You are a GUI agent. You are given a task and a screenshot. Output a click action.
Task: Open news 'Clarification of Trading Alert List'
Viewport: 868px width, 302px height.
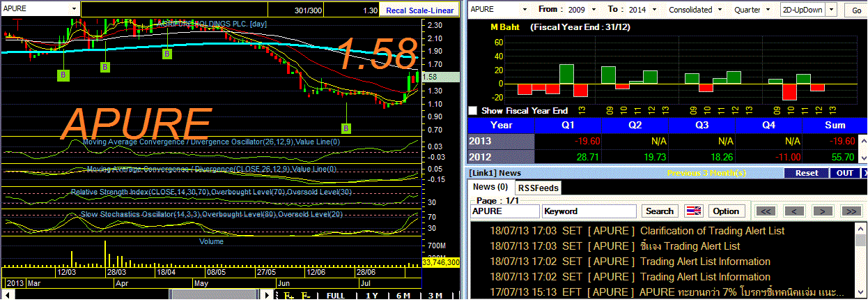[x=712, y=231]
